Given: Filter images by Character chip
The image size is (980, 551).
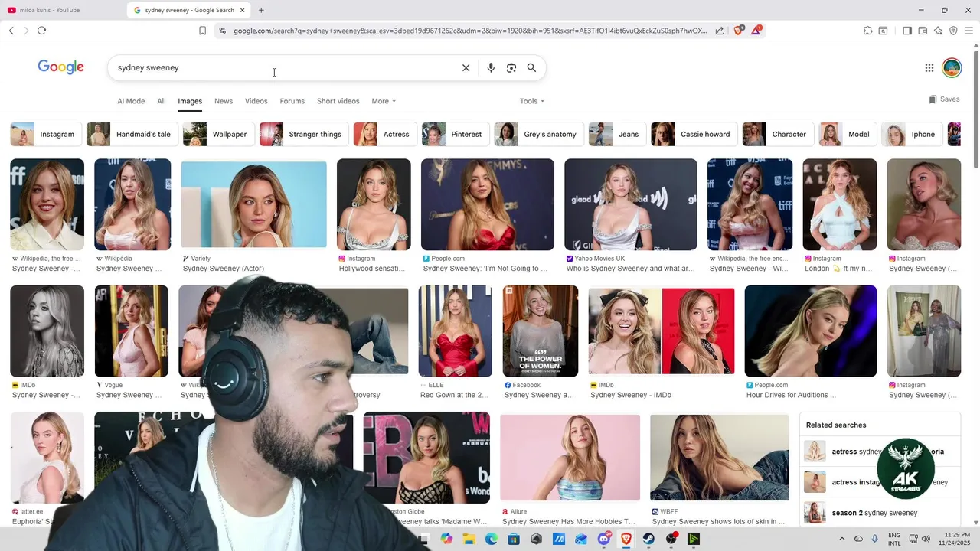Looking at the screenshot, I should coord(778,134).
